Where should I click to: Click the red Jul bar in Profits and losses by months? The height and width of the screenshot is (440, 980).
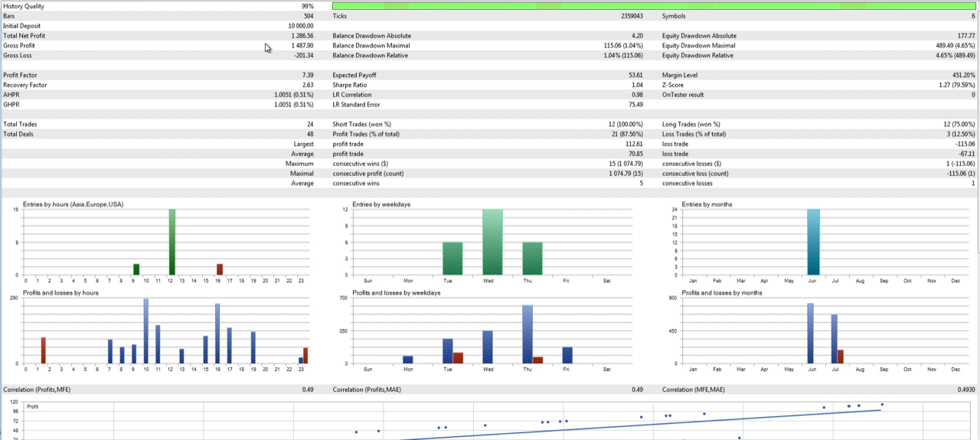click(840, 357)
